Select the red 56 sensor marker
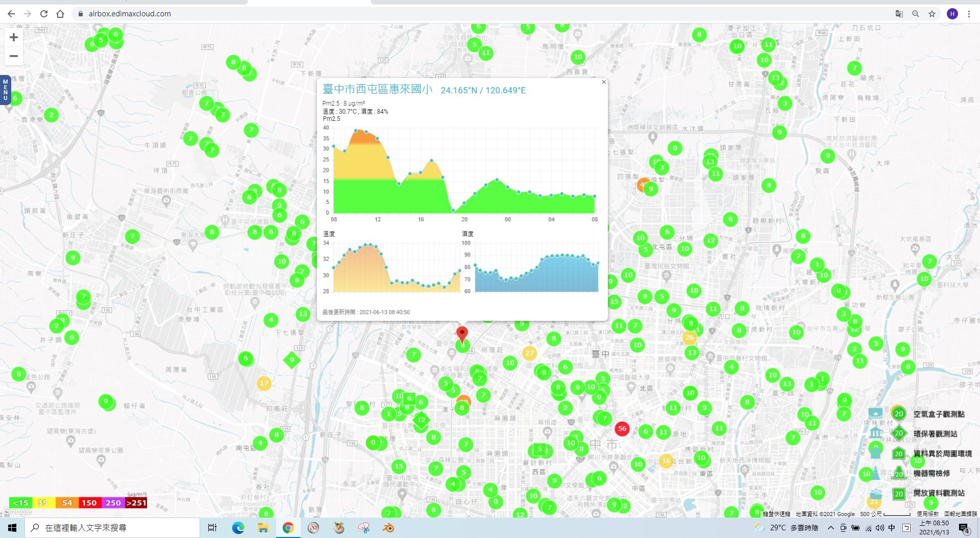Screen dimensions: 980x538 point(622,429)
